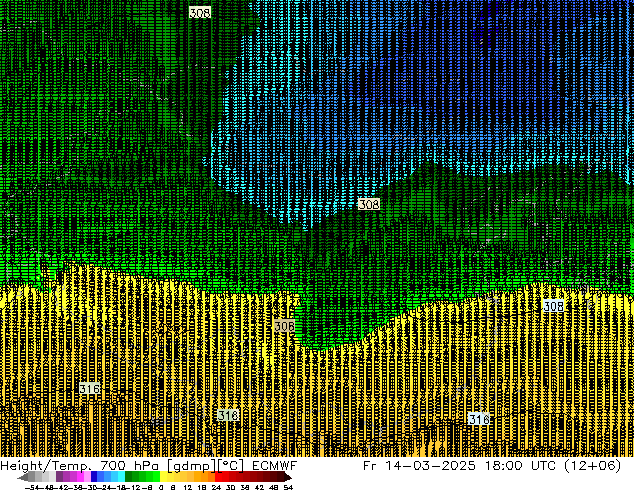The height and width of the screenshot is (490, 634).
Task: Click the 308 contour label at top edge
Action: 199,12
